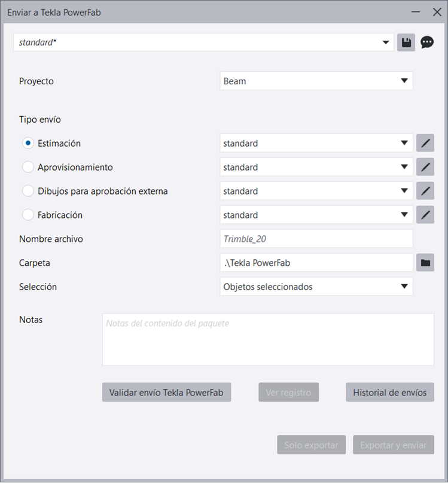Expand the Estimación standard settings dropdown
The width and height of the screenshot is (448, 483).
coord(316,144)
